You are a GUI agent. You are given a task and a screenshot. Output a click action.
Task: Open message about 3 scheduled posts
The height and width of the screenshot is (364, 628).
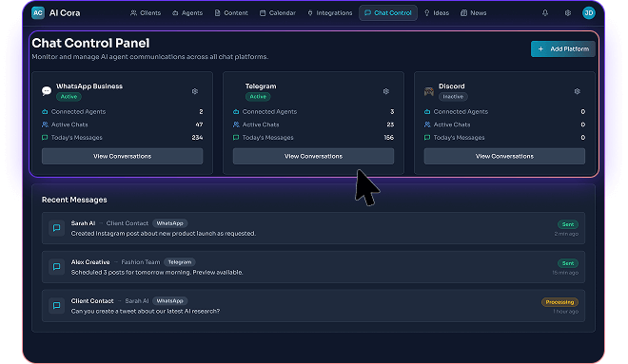[313, 267]
